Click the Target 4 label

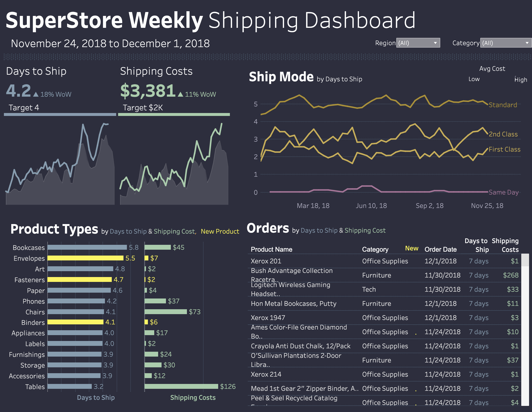[24, 107]
